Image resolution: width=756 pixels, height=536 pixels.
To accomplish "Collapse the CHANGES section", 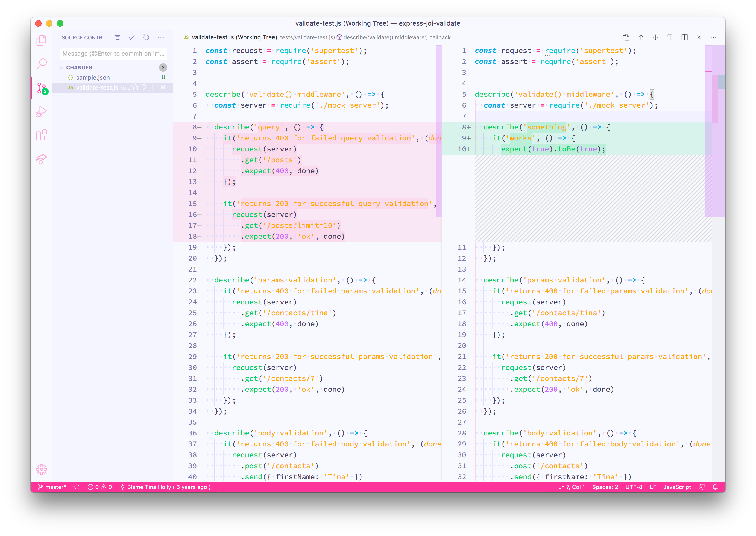I will click(x=61, y=68).
